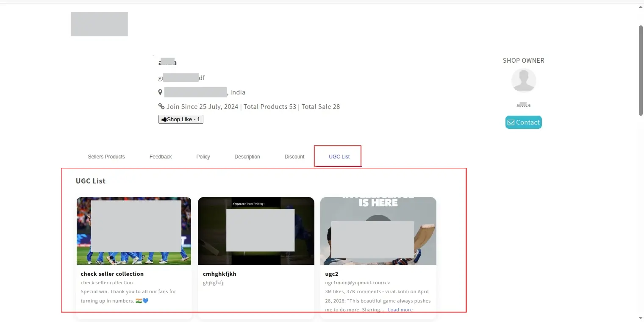Open the 'cmhghkfjkh' card image
Screen dimensions: 644x322
(x=256, y=231)
